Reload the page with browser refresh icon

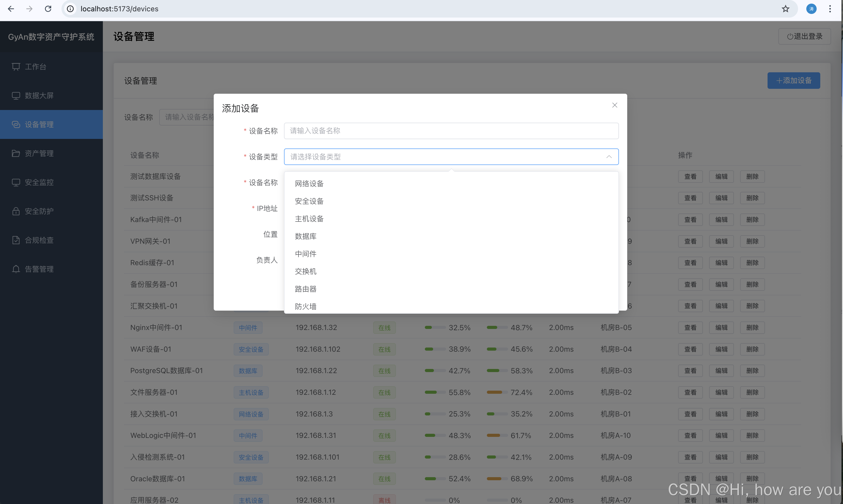click(48, 9)
